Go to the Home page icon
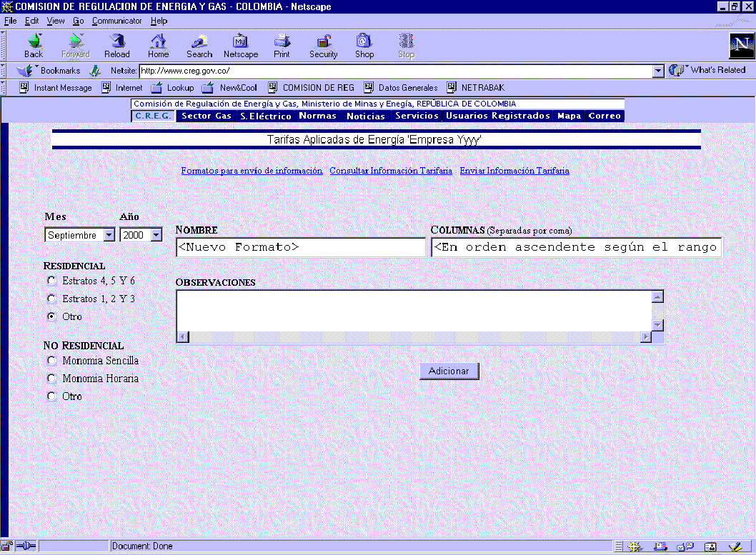 158,45
